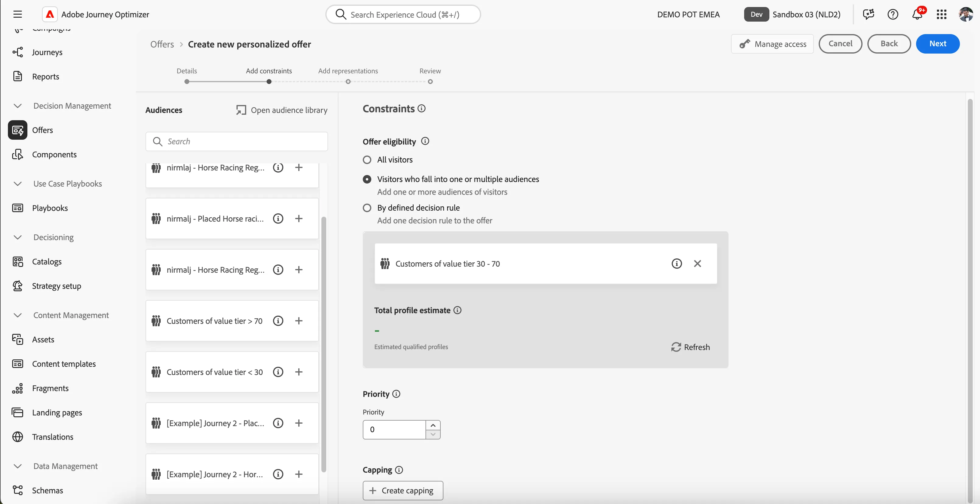Open the apps grid switcher
The image size is (980, 504).
[942, 14]
